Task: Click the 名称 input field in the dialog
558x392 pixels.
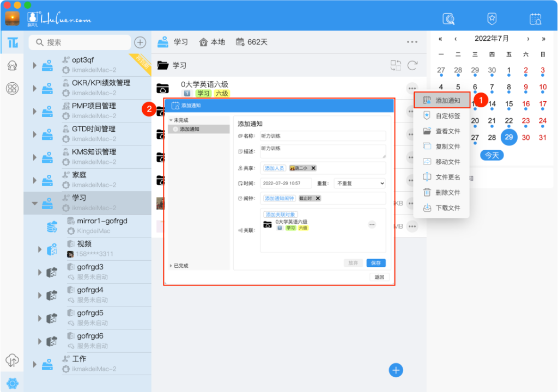Action: tap(323, 136)
